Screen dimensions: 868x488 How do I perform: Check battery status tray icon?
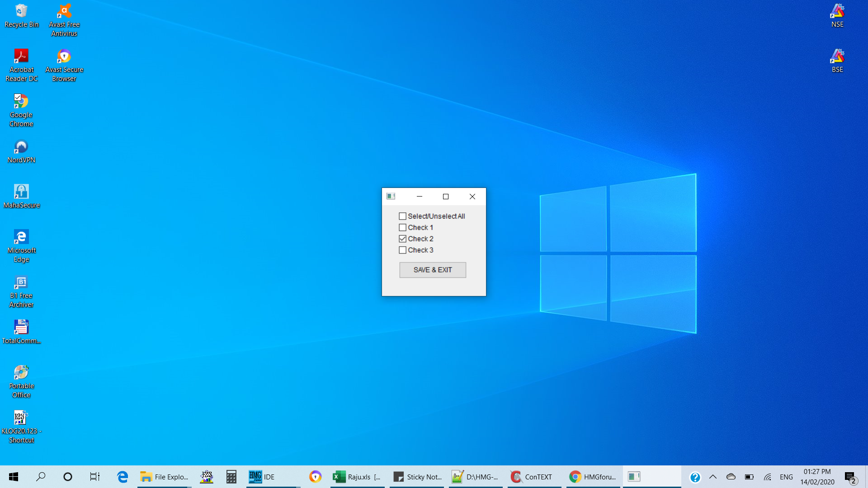[x=749, y=477]
